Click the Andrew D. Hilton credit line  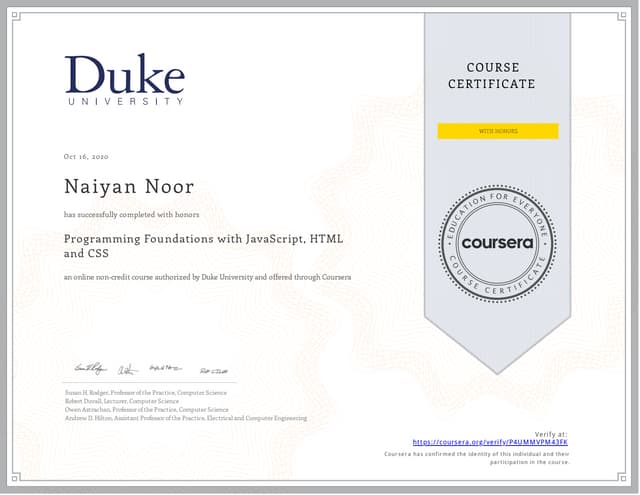coord(185,418)
